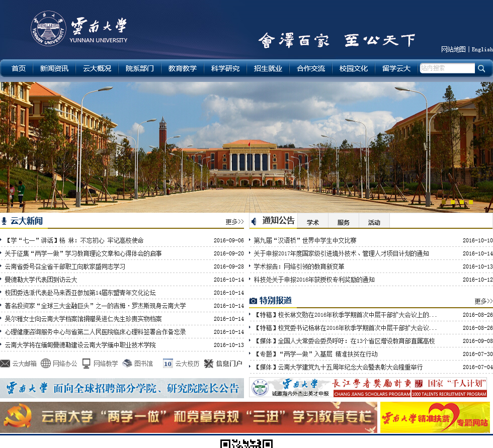Open 留学云大 menu

click(x=396, y=68)
